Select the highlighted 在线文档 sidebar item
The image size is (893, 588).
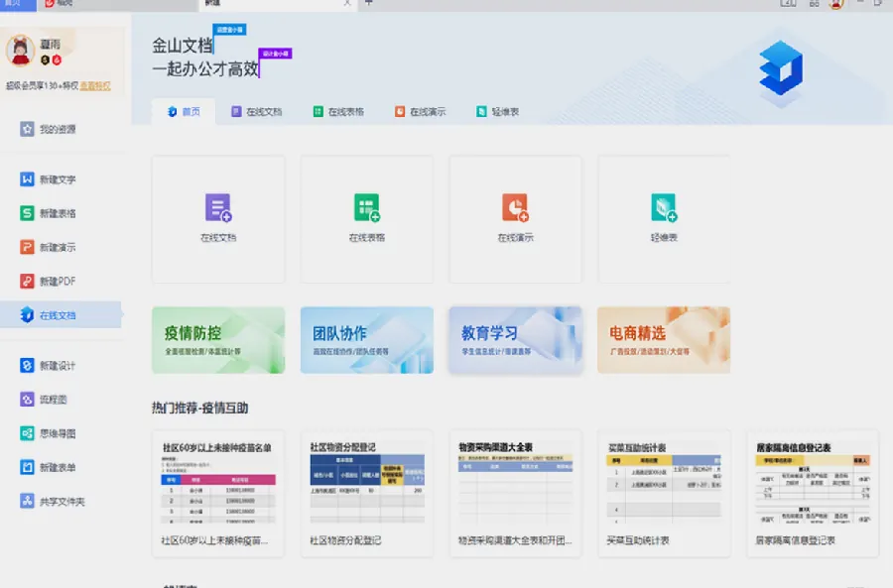[61, 314]
